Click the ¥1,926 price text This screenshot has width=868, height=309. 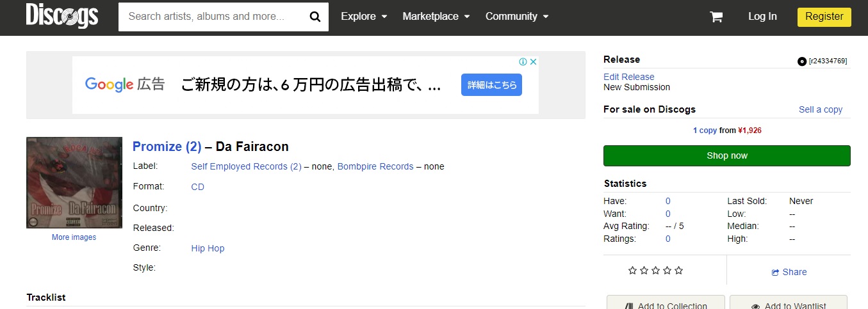pyautogui.click(x=749, y=131)
